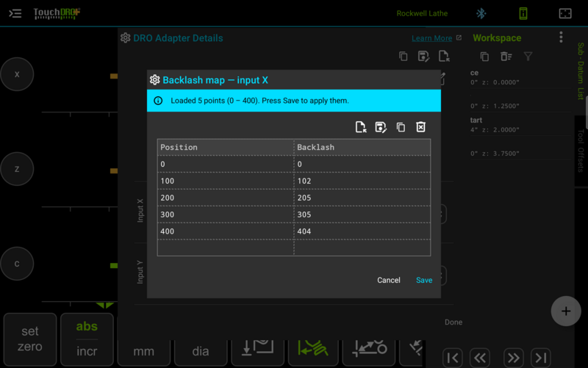The height and width of the screenshot is (368, 588).
Task: Click the info icon in the blue banner
Action: [158, 101]
